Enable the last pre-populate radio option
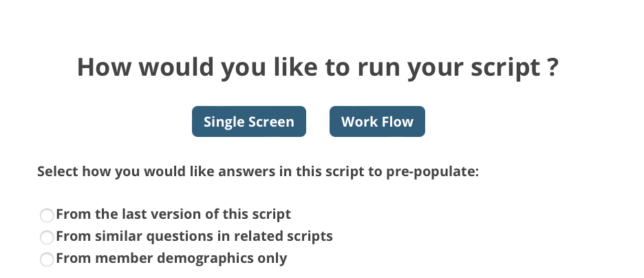The image size is (644, 278). point(47,259)
